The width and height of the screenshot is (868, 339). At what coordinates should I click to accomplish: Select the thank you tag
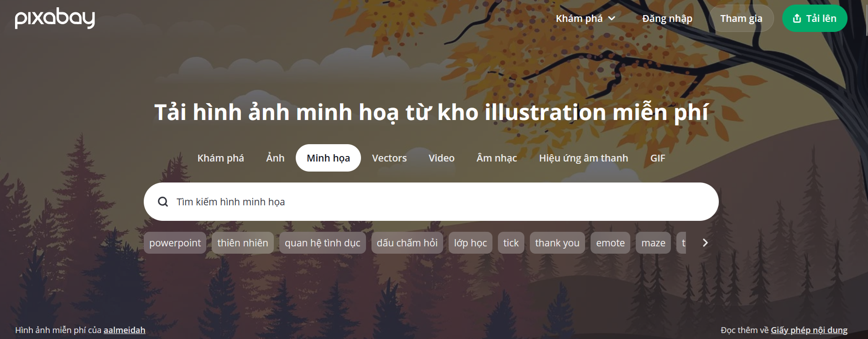pyautogui.click(x=557, y=243)
